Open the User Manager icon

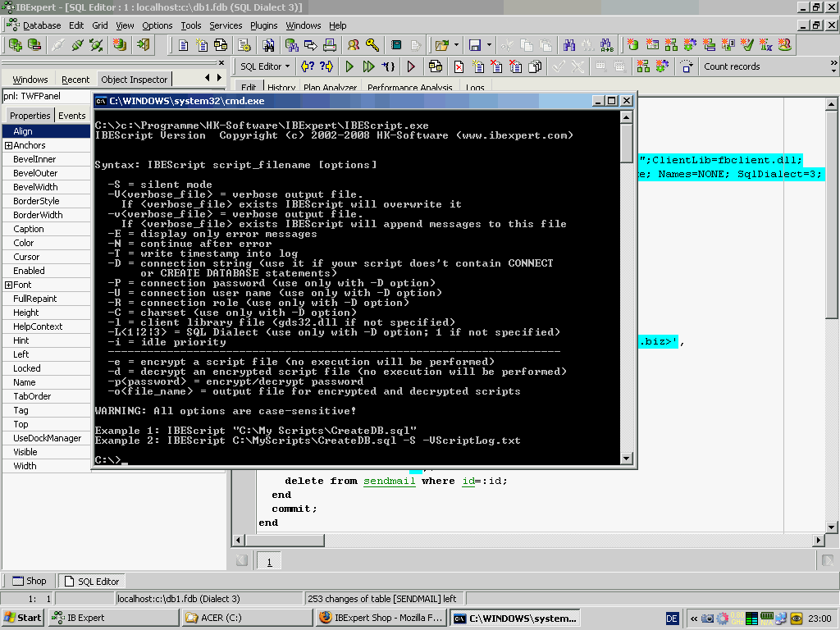click(x=353, y=46)
